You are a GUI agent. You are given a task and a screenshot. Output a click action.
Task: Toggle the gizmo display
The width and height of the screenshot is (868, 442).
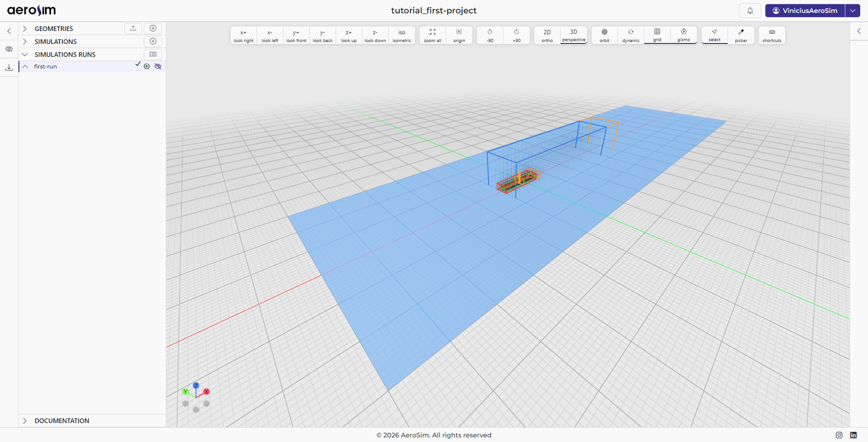[684, 36]
